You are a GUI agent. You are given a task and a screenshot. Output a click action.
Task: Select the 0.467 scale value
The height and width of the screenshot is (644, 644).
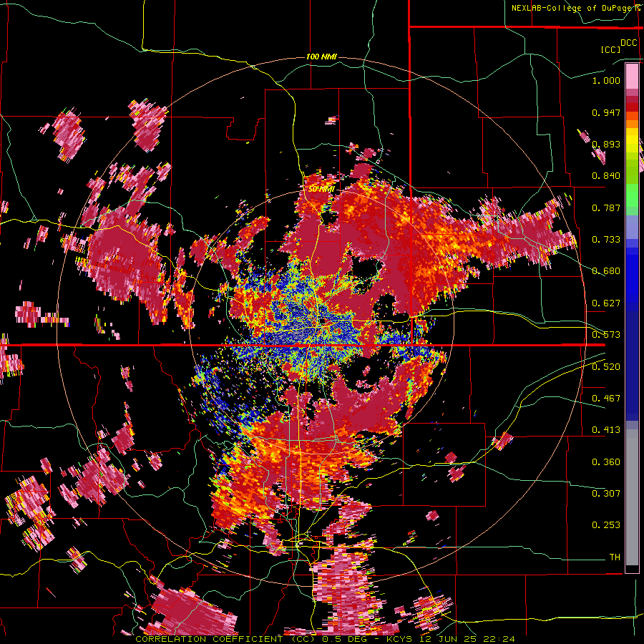(606, 399)
